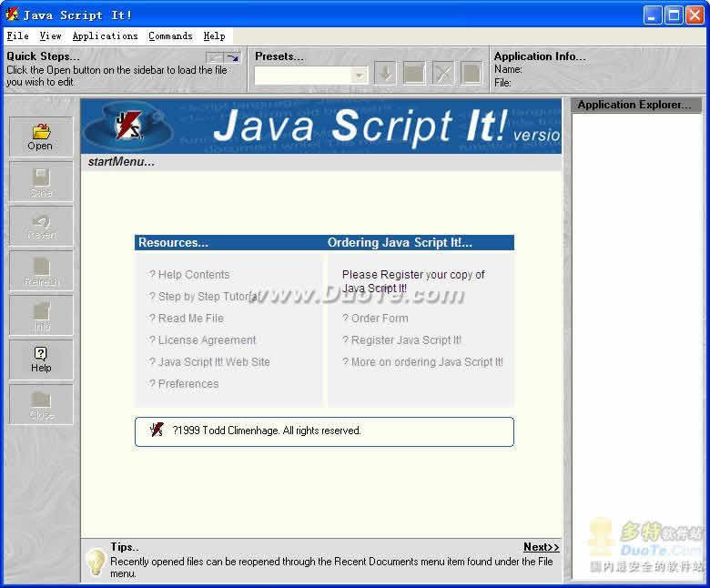Click the Revert sidebar button

(x=41, y=226)
